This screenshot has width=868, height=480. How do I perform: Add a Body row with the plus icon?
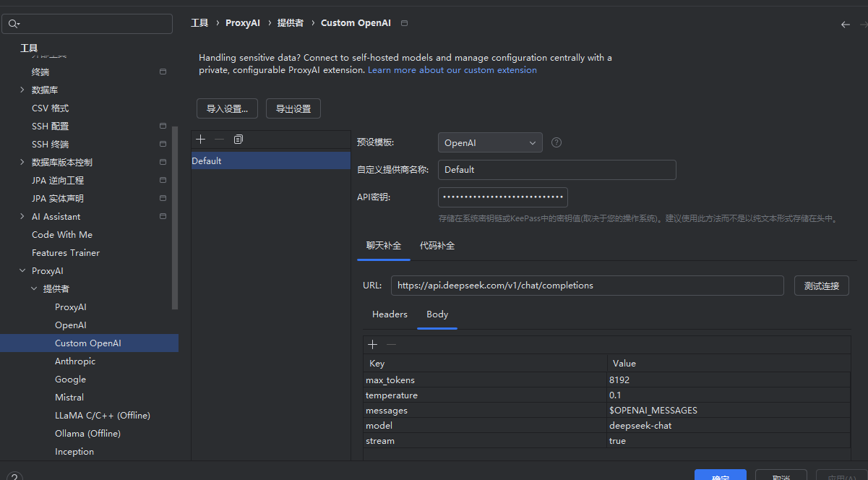373,345
